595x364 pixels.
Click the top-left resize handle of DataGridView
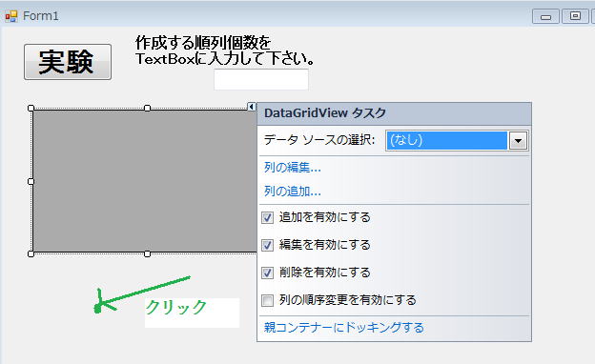pos(31,108)
